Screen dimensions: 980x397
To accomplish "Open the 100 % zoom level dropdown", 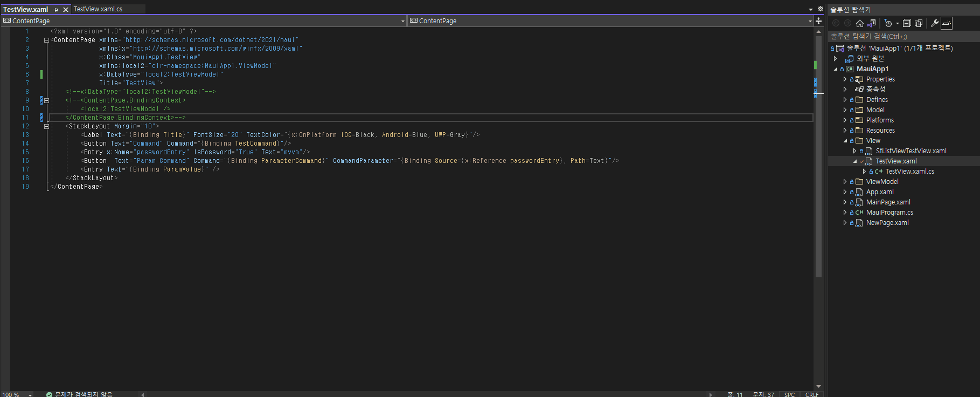I will coord(30,394).
